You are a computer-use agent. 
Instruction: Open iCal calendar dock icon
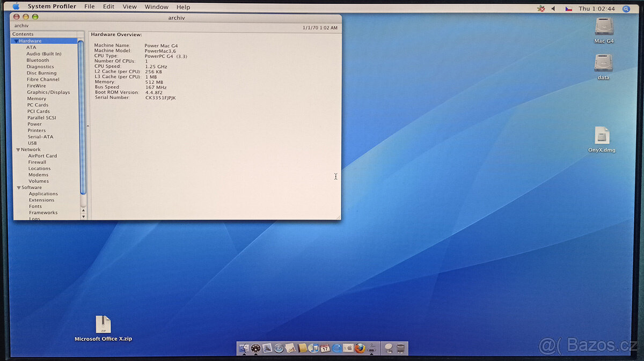pyautogui.click(x=325, y=348)
